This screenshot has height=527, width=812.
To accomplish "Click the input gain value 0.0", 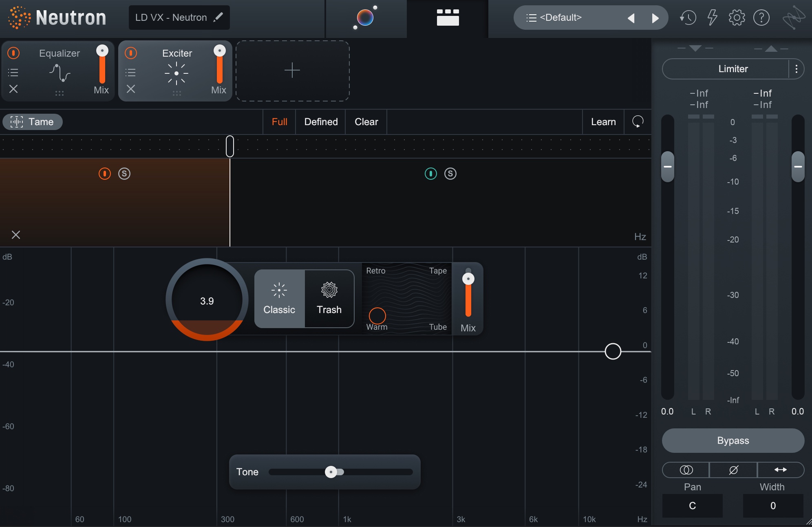I will point(667,412).
